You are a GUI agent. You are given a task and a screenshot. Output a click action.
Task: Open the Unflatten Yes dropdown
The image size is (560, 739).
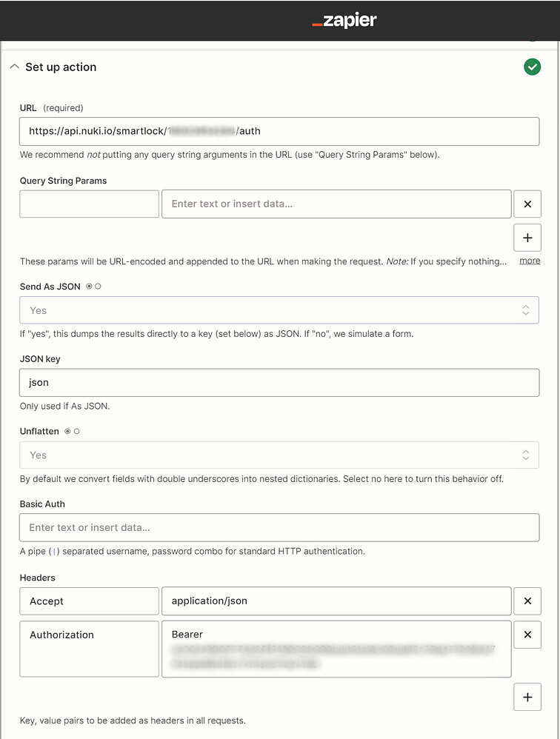[x=279, y=455]
